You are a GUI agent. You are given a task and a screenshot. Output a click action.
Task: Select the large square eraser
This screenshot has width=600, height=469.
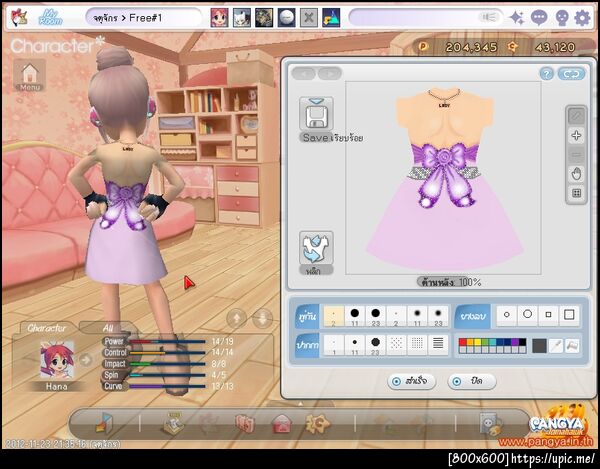(569, 315)
